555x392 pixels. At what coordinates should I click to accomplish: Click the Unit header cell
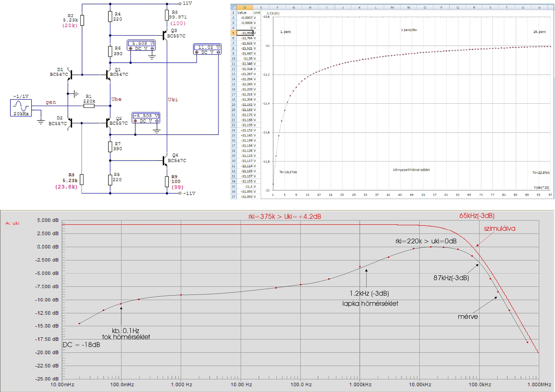[257, 13]
